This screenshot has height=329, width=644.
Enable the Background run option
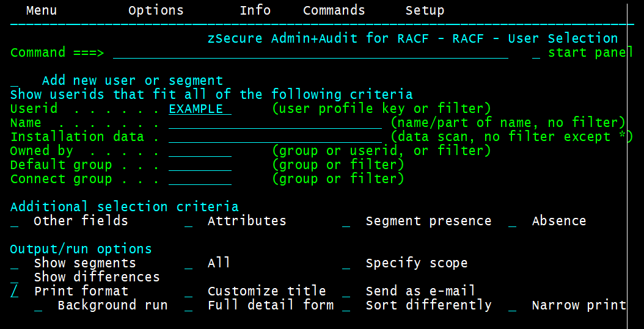[x=38, y=305]
